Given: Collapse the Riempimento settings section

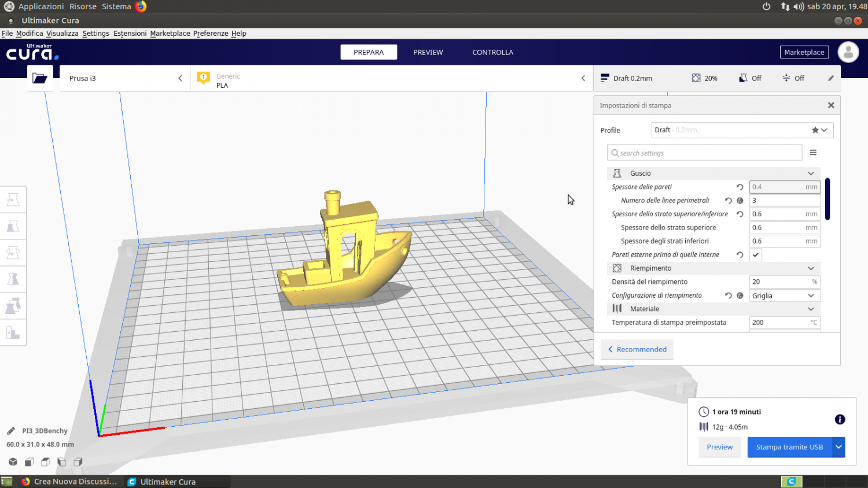Looking at the screenshot, I should [713, 268].
